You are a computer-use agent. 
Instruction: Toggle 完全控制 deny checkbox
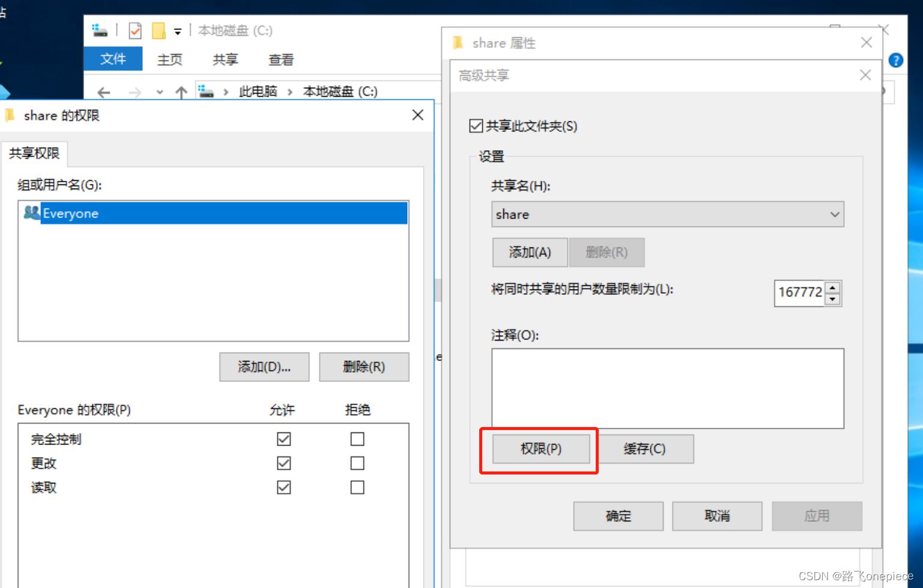tap(357, 439)
